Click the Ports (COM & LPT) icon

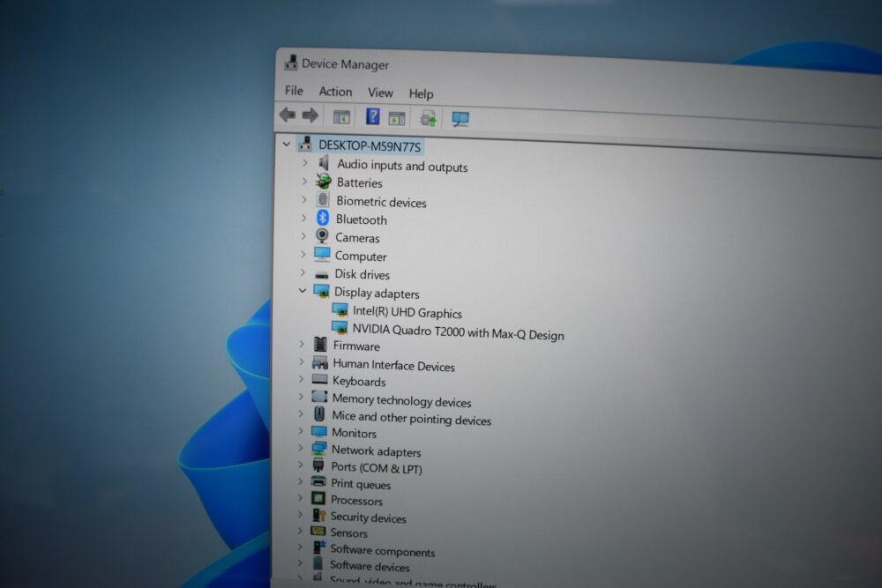click(318, 465)
